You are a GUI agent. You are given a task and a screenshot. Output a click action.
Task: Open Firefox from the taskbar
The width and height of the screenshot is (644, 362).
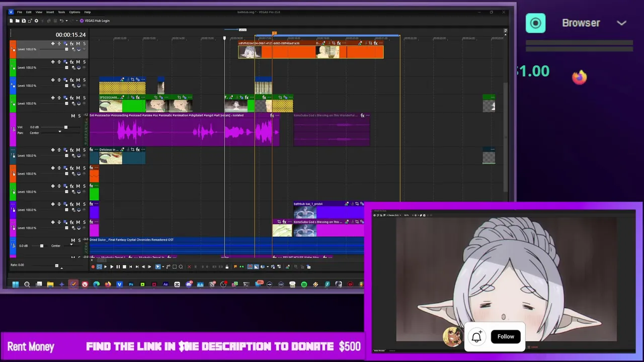108,284
